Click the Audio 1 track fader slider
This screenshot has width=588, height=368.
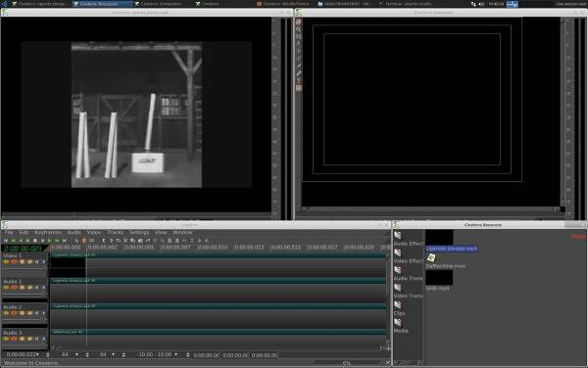point(24,295)
